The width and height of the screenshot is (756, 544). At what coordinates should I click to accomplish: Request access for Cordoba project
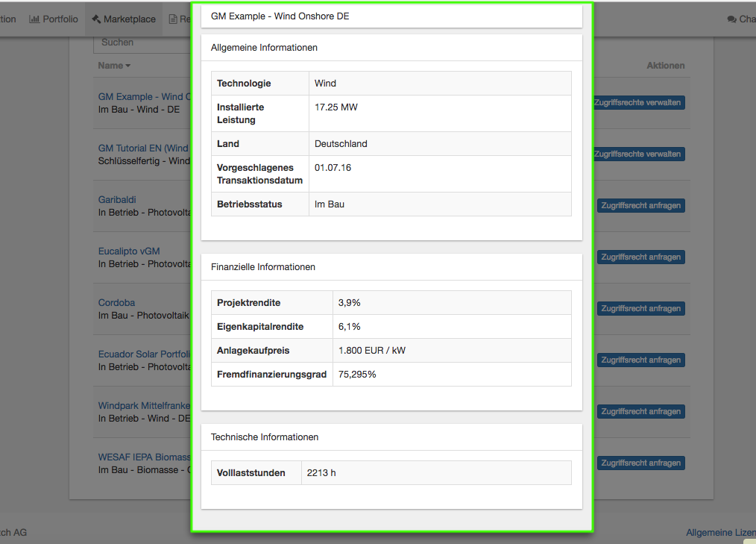[x=640, y=308]
